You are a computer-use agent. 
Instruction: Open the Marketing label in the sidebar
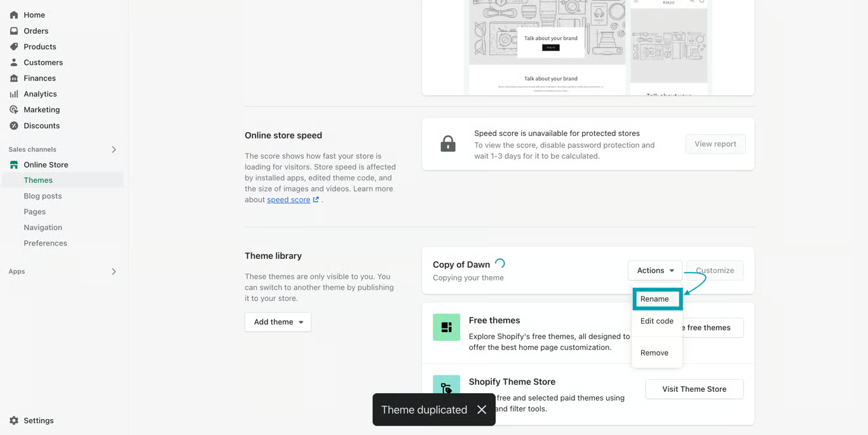pyautogui.click(x=41, y=109)
